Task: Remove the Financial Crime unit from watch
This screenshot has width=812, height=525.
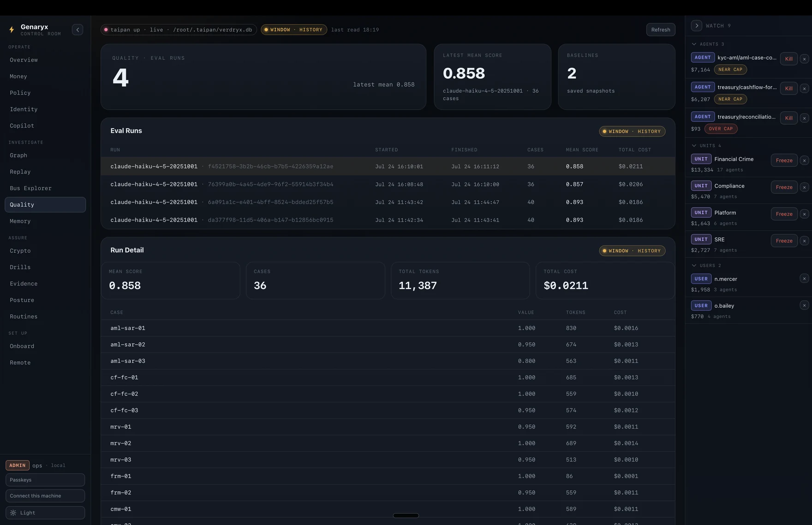Action: click(804, 161)
